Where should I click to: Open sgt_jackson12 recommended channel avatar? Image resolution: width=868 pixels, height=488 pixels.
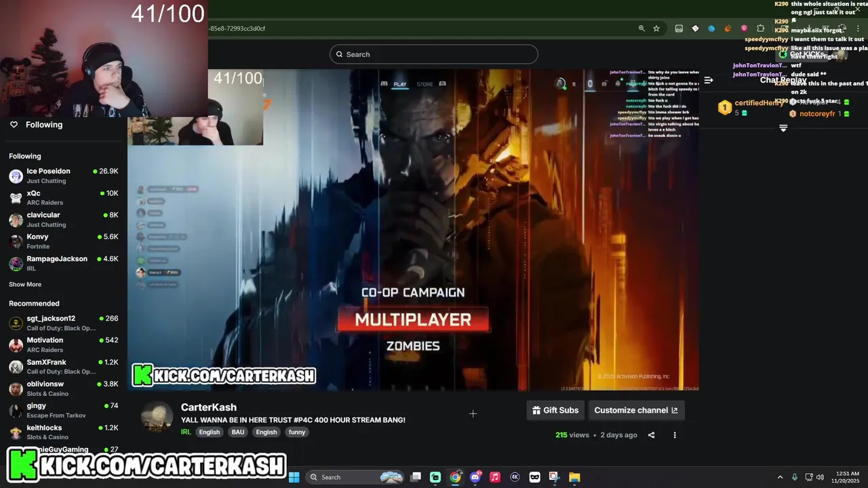pos(16,323)
